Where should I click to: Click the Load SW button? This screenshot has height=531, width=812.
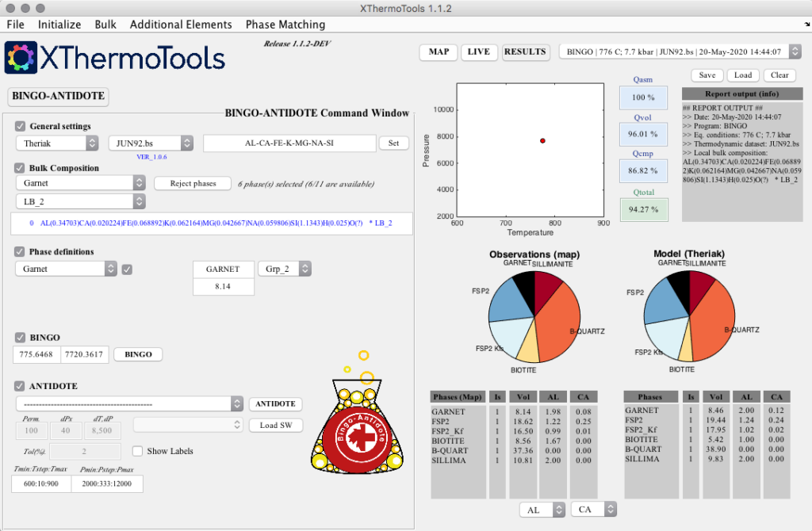pos(275,426)
